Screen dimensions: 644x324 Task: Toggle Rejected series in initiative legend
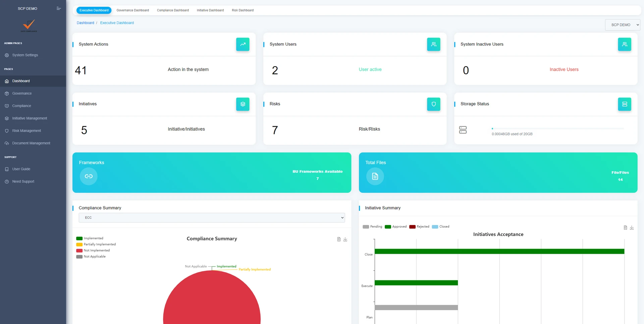coord(419,227)
